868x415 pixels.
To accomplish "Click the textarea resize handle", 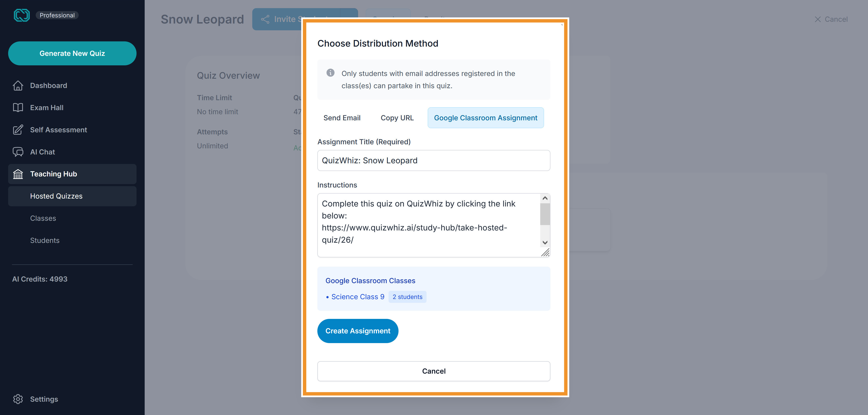I will click(x=545, y=253).
